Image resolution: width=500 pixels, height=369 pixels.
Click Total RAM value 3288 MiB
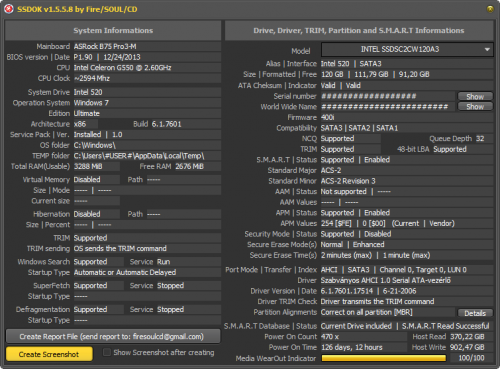pos(88,166)
